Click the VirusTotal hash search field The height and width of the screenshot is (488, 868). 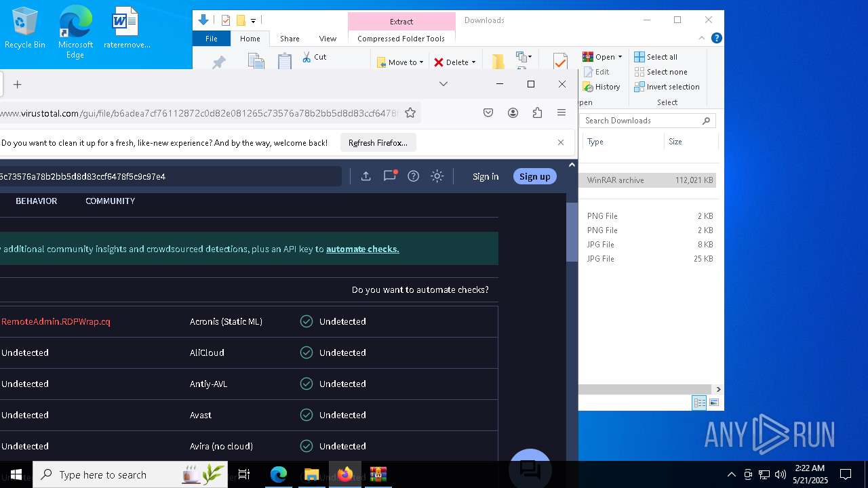[170, 176]
